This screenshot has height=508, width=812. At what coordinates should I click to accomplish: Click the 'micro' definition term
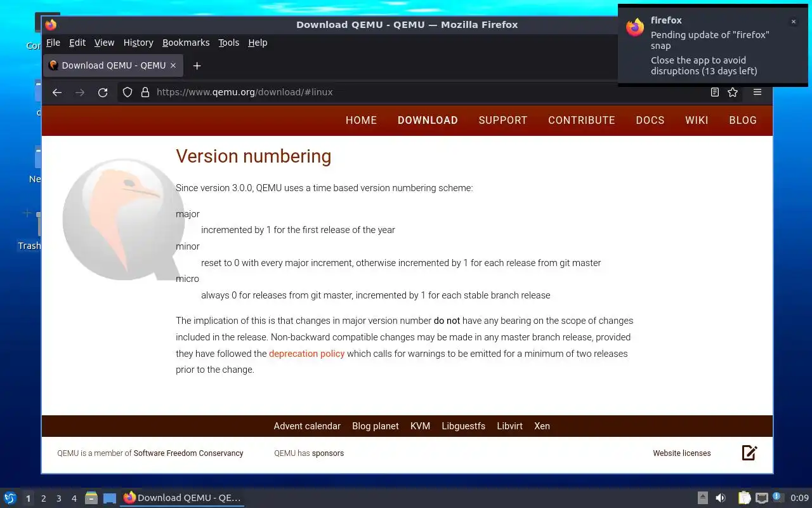187,279
